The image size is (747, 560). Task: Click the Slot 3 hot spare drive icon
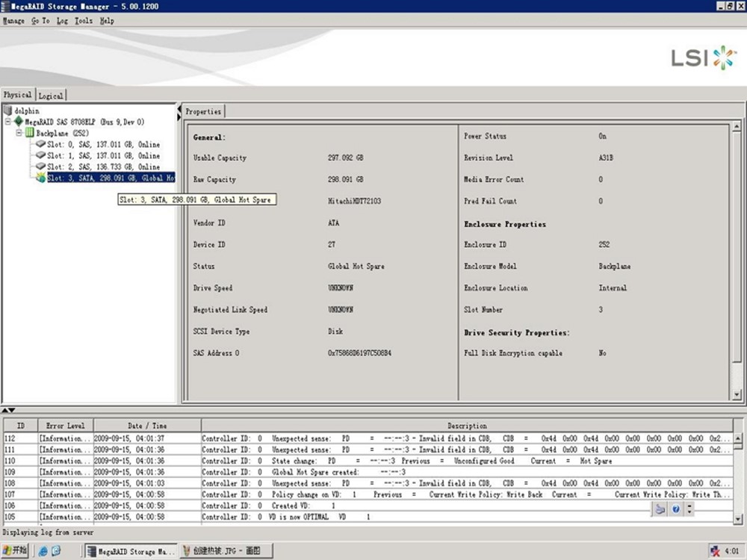[40, 178]
